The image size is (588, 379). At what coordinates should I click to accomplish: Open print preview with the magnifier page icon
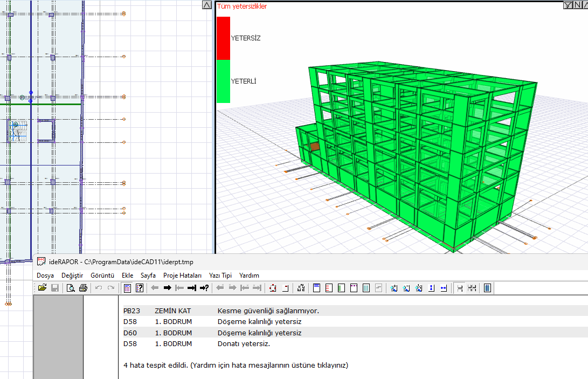click(71, 288)
